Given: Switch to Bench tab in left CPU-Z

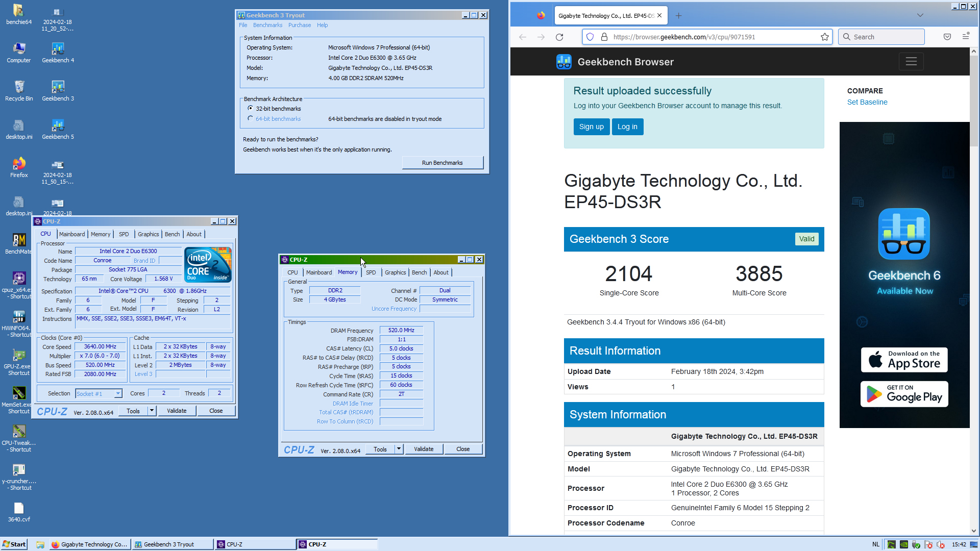Looking at the screenshot, I should point(172,234).
